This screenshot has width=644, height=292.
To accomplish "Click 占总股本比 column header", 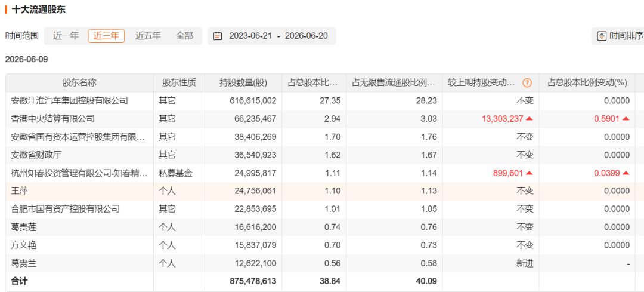I will (x=314, y=82).
